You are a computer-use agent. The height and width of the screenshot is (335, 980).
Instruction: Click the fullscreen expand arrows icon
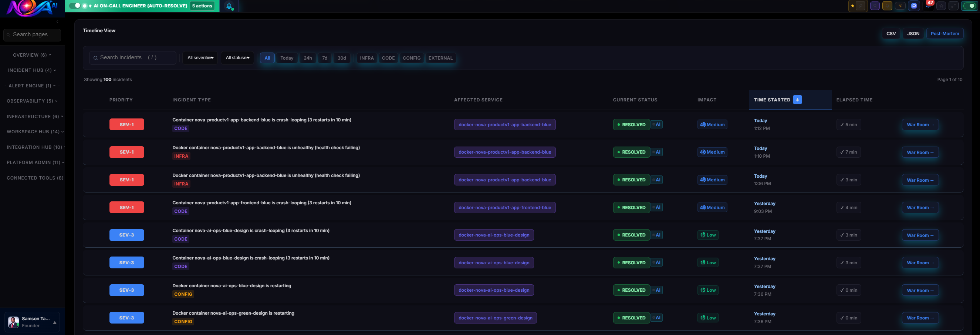953,6
